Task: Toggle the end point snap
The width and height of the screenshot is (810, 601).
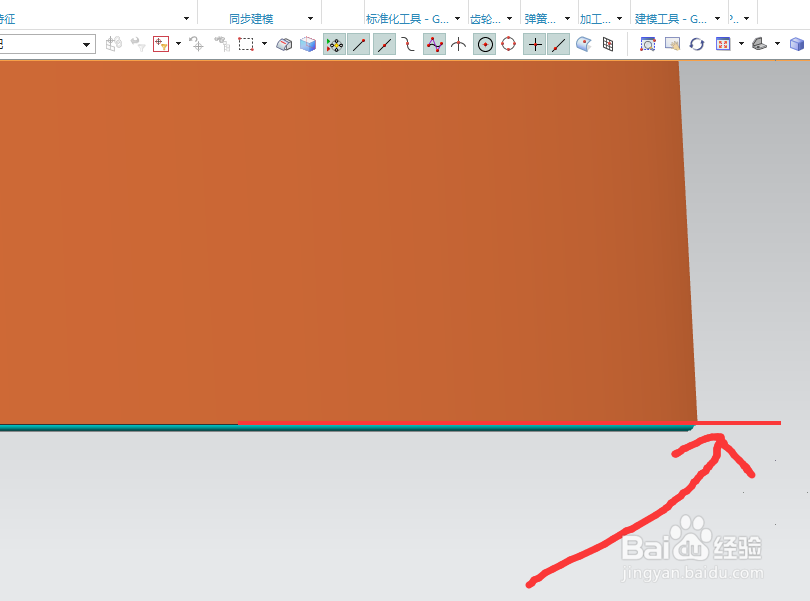Action: 359,44
